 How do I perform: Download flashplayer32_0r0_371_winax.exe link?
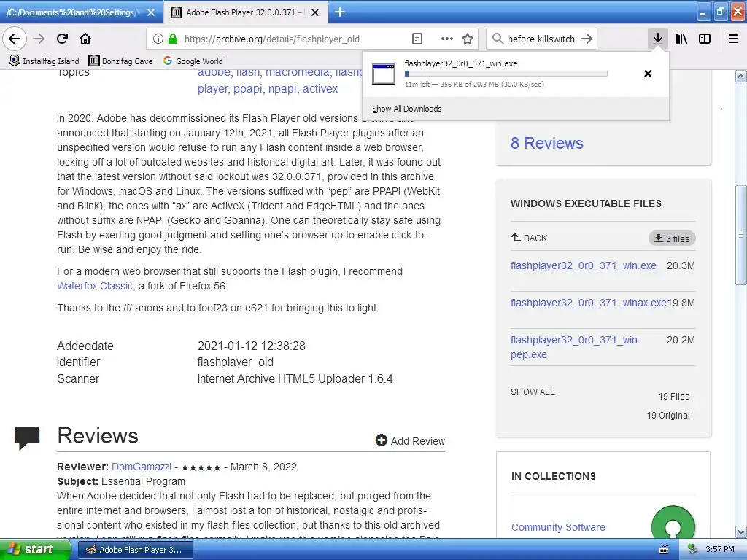tap(589, 303)
